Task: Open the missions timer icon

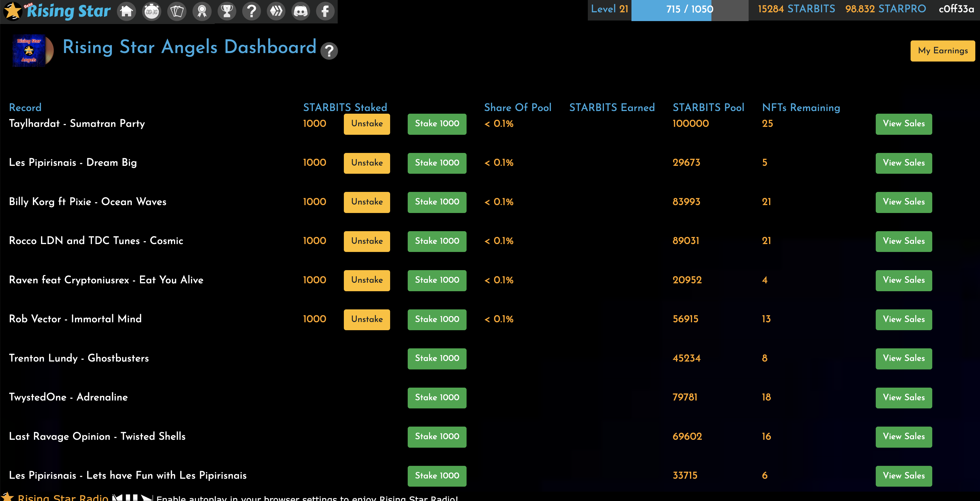Action: coord(152,11)
